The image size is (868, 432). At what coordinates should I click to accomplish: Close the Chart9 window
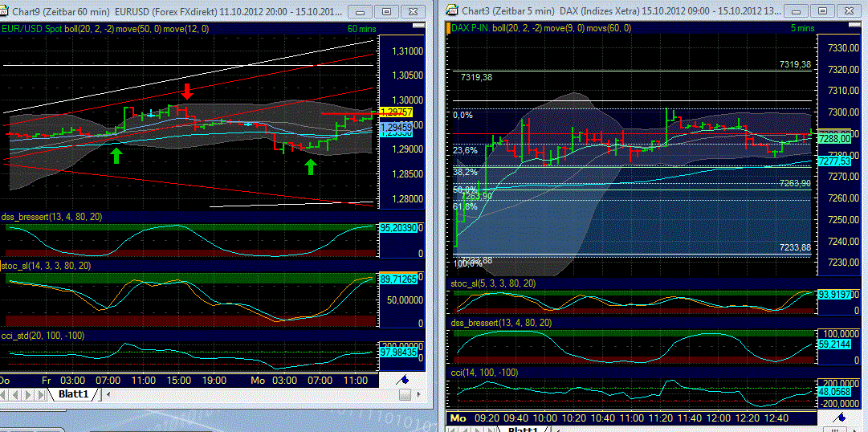click(413, 10)
